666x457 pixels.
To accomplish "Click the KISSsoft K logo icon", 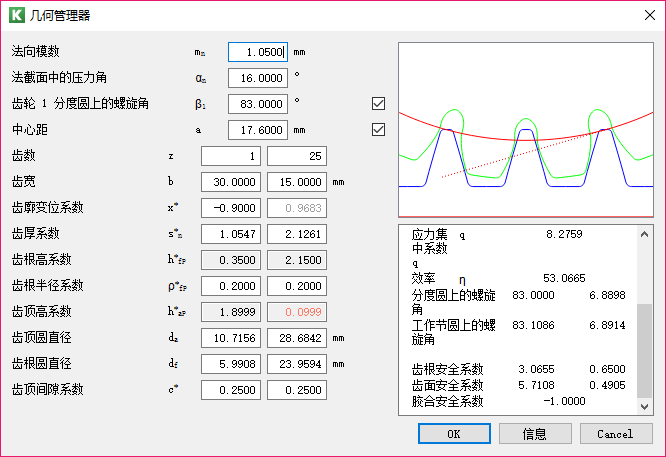I will point(17,15).
